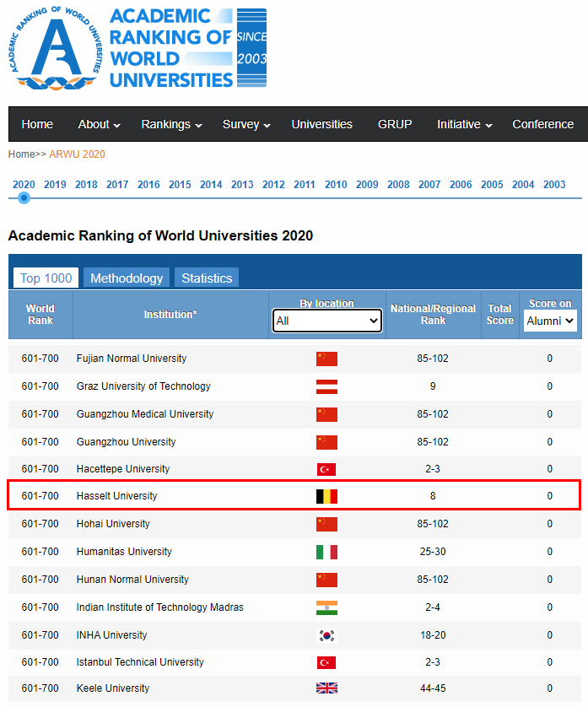
Task: Click the ARWU 2020 breadcrumb
Action: click(77, 154)
